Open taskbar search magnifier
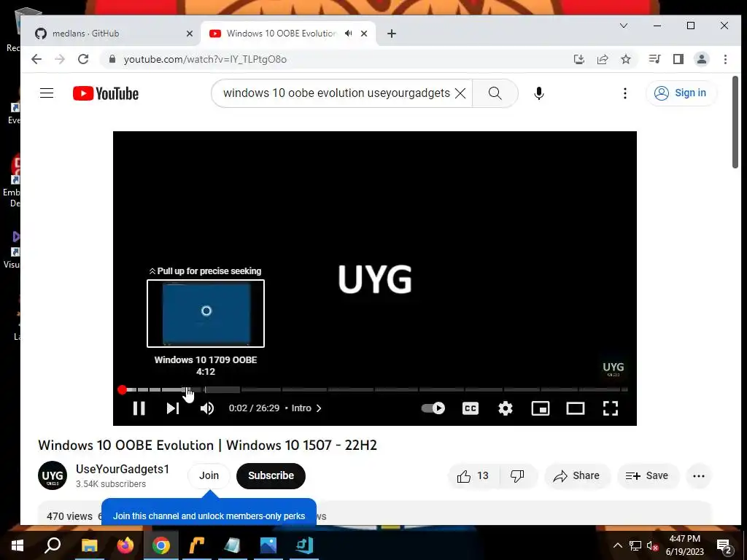The width and height of the screenshot is (747, 560). pyautogui.click(x=53, y=545)
